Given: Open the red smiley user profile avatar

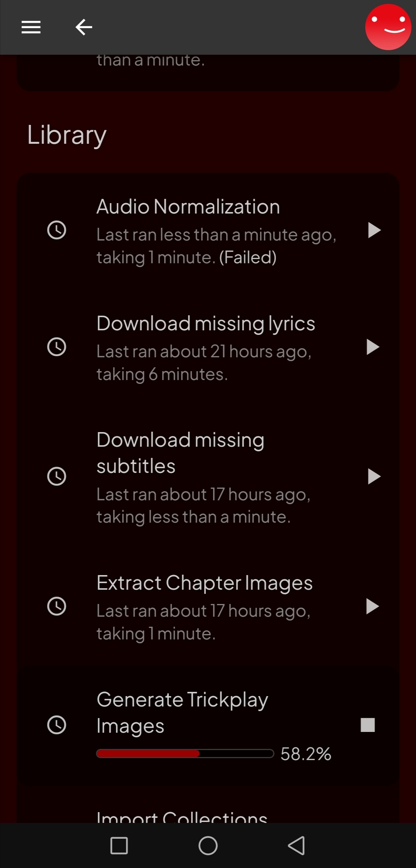Looking at the screenshot, I should [388, 27].
